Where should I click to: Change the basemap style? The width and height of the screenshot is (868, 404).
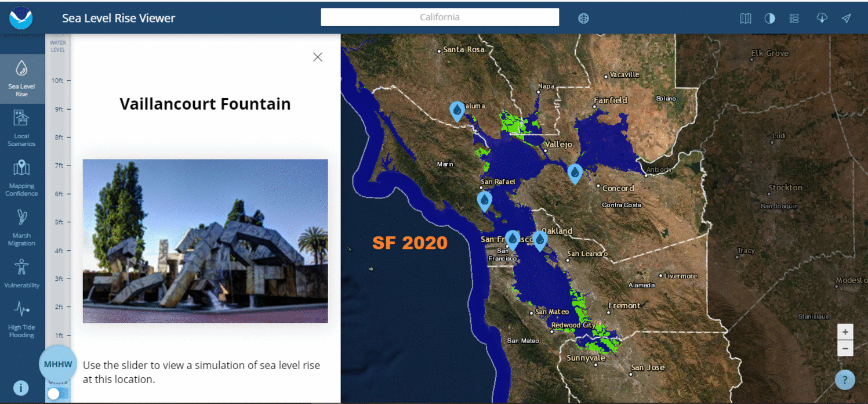point(745,18)
